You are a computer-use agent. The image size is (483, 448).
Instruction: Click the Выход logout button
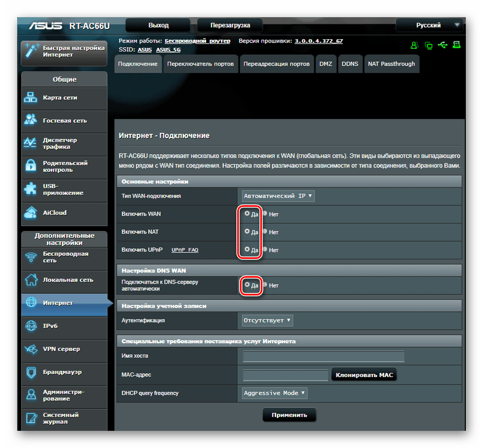(158, 25)
